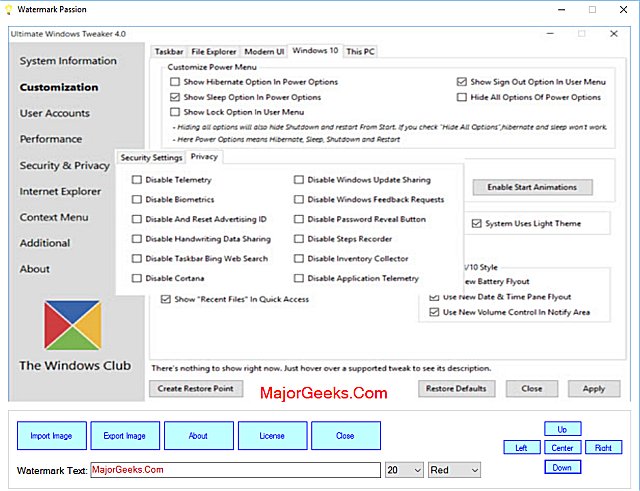
Task: Toggle Use New Date & Time Pane Flyout
Action: click(x=434, y=297)
